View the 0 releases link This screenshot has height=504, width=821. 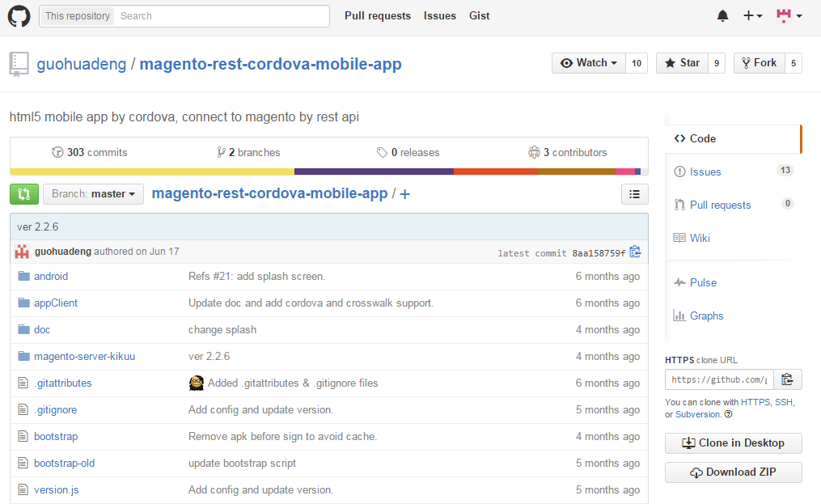click(x=408, y=152)
